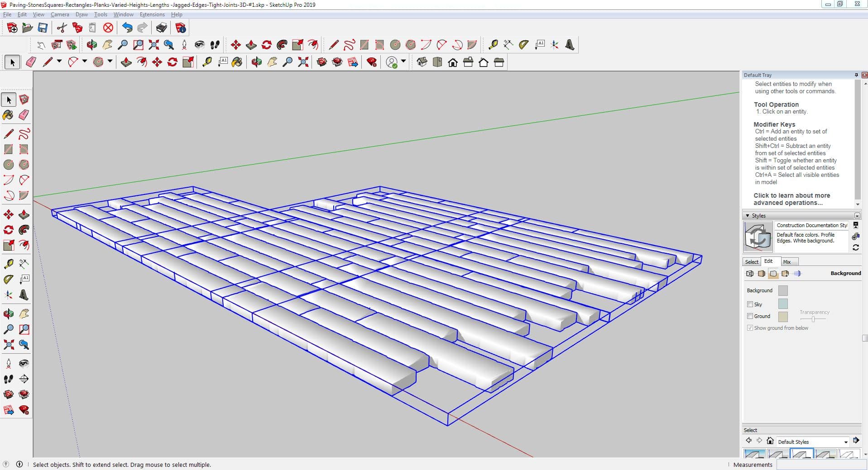Collapse the Styles panel section
The width and height of the screenshot is (868, 470).
click(x=748, y=216)
